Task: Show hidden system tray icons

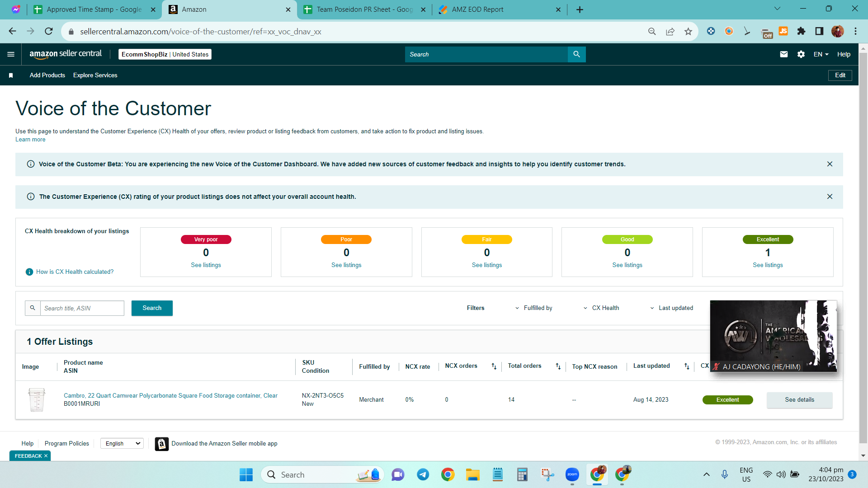Action: pos(706,475)
